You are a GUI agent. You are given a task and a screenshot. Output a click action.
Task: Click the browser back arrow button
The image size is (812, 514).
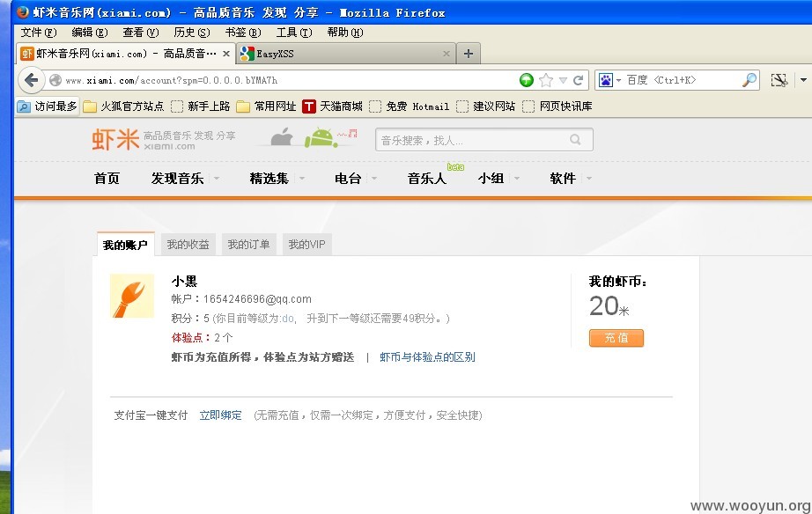(x=31, y=80)
